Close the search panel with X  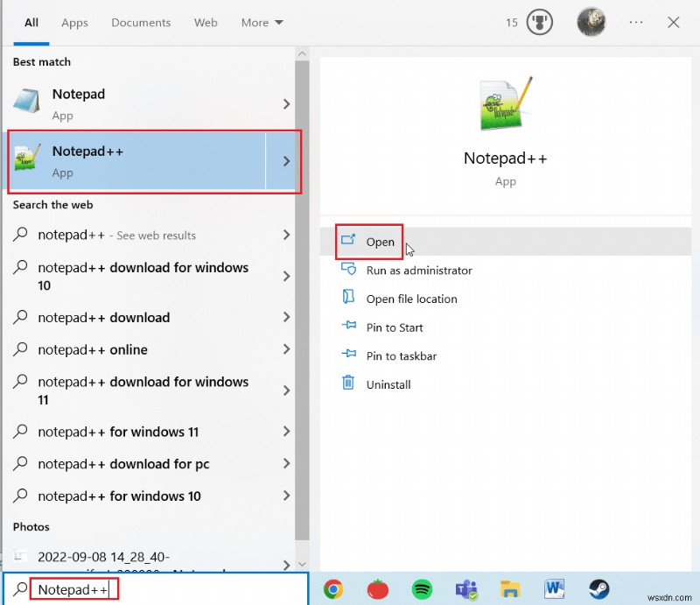click(673, 23)
